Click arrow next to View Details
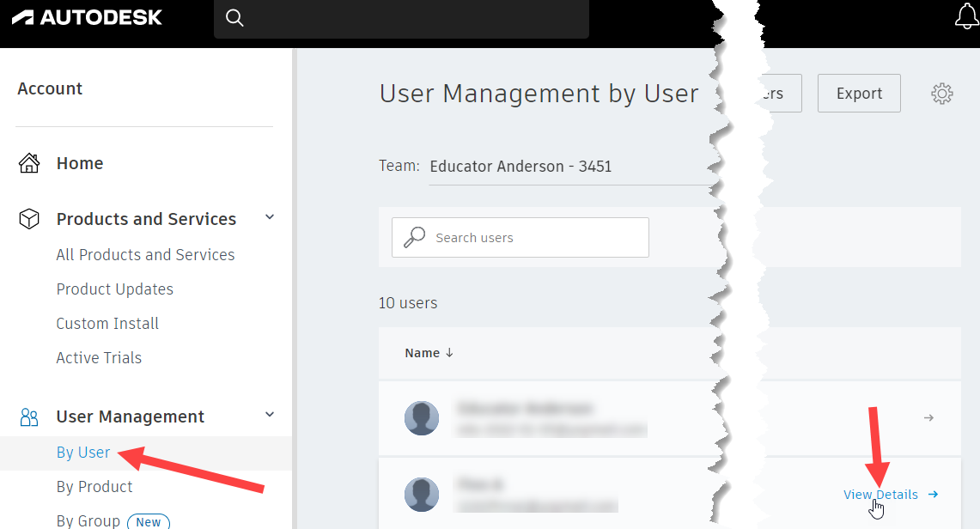The width and height of the screenshot is (980, 529). pyautogui.click(x=933, y=495)
